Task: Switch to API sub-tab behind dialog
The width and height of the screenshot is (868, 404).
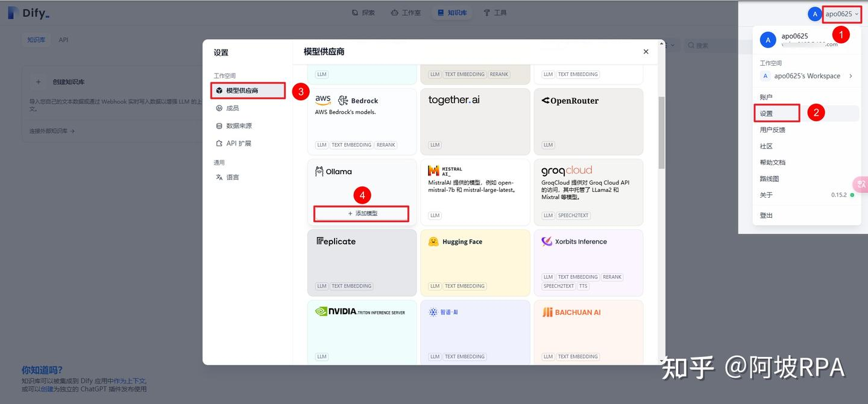Action: (63, 40)
